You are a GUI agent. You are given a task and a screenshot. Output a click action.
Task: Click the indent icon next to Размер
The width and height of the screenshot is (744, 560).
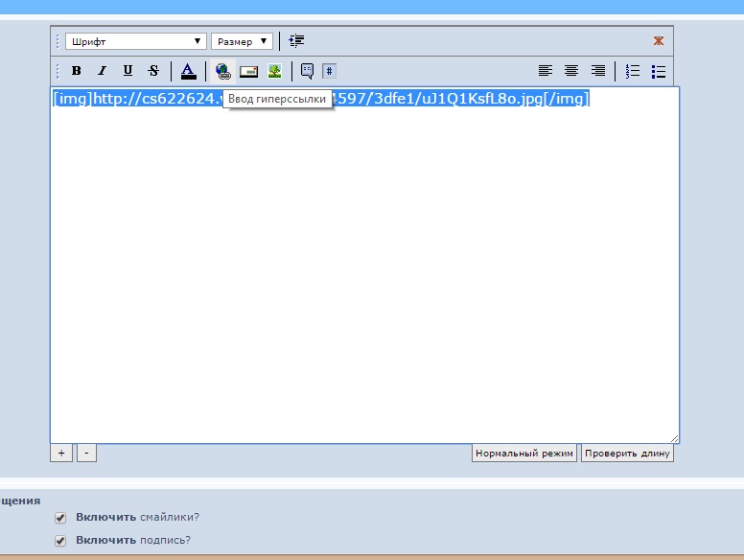click(296, 41)
